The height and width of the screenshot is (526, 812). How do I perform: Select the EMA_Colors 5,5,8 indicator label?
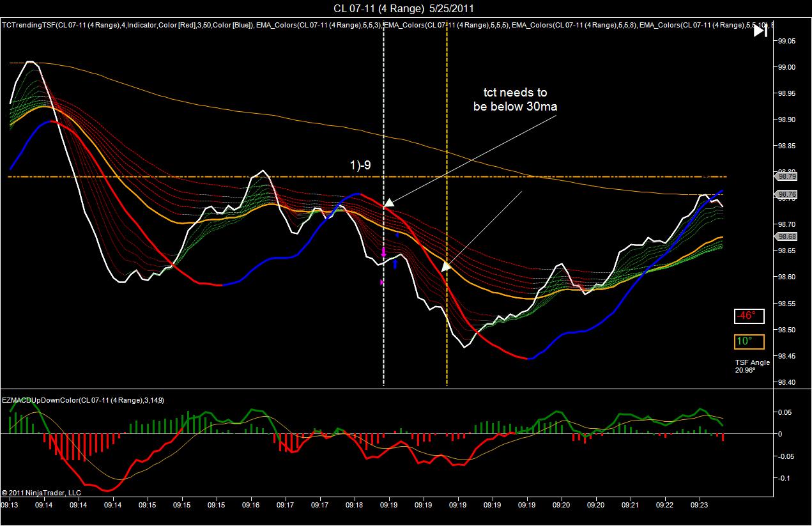click(574, 26)
